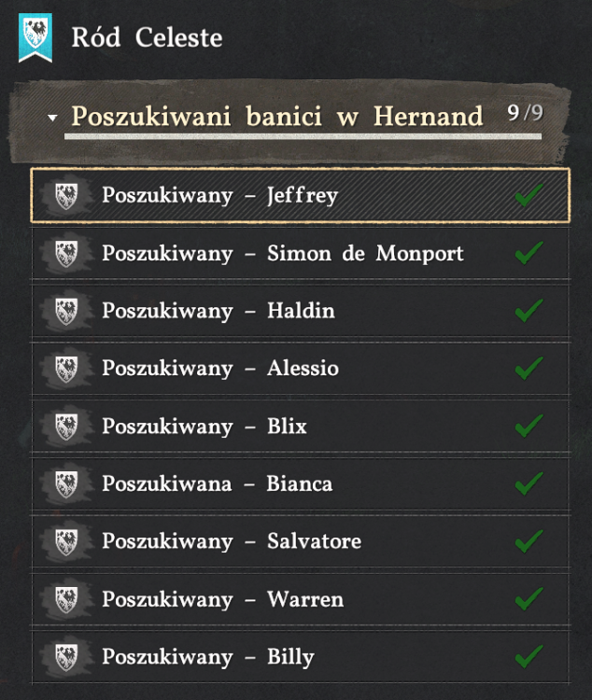
Task: Click the Poszukiwani banici w Hernand header
Action: (x=277, y=117)
